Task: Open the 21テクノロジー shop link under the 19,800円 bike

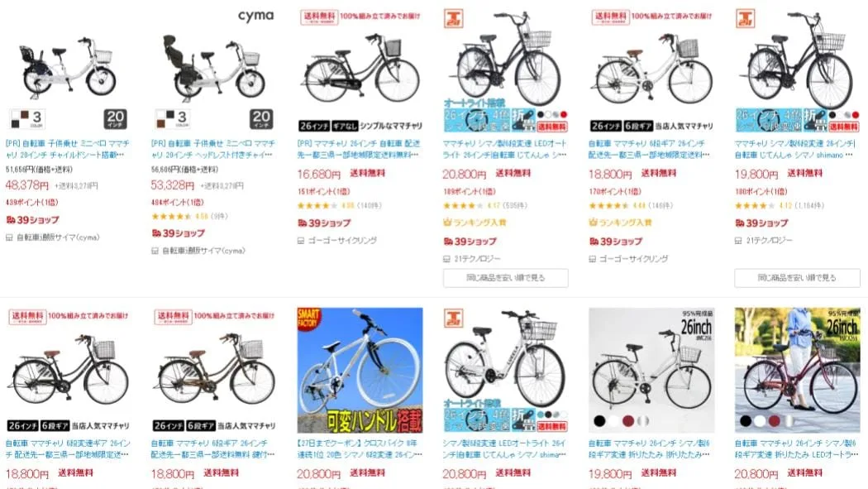Action: click(763, 240)
